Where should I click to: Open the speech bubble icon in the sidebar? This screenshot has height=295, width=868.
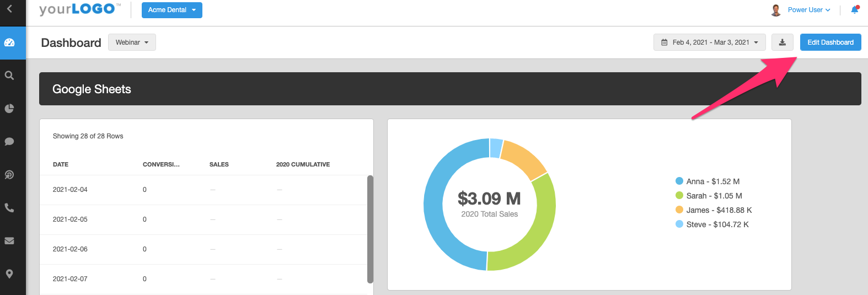9,142
